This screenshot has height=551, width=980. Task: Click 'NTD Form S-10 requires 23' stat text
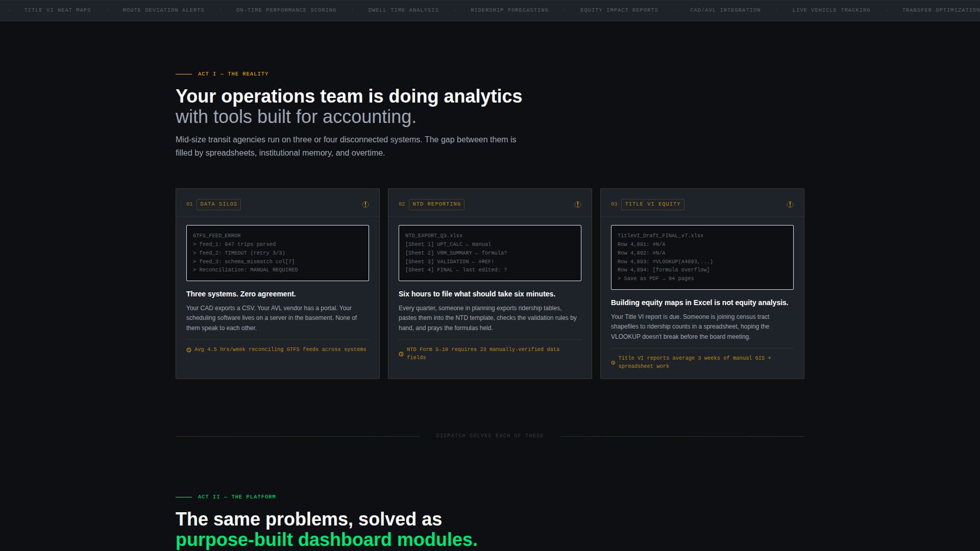[x=483, y=354]
